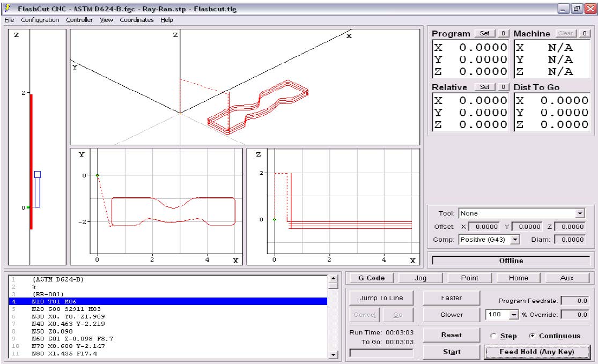Screen dimensions: 598x364
Task: Click the Program coordinates Set button
Action: pyautogui.click(x=485, y=33)
